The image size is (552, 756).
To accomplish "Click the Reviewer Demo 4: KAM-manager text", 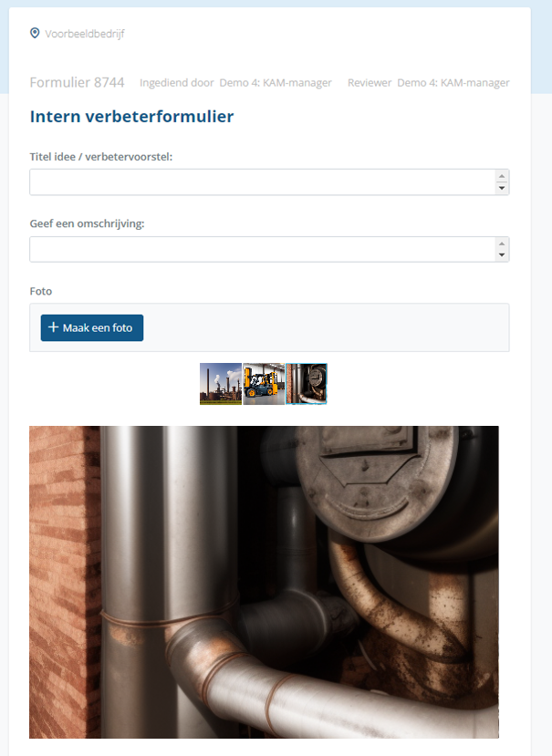I will [x=429, y=83].
